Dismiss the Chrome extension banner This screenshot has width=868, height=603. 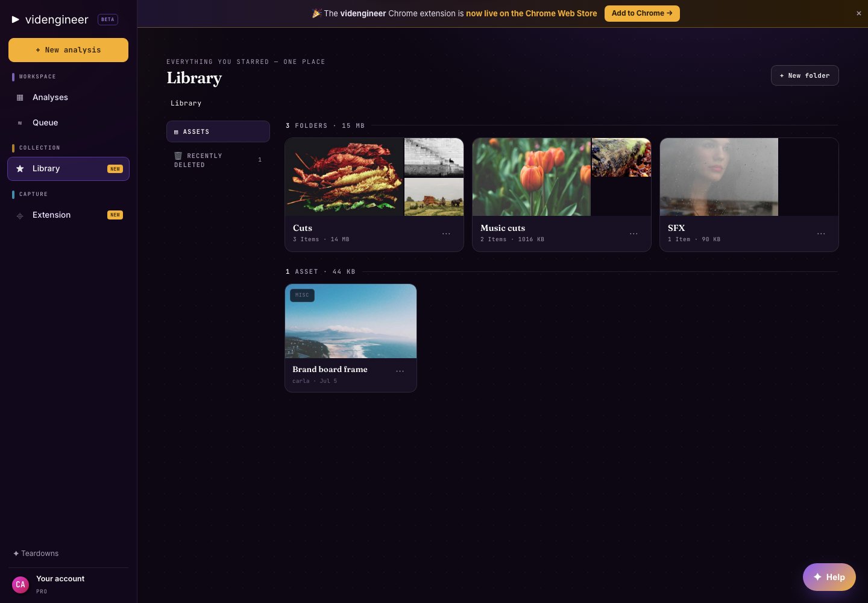[x=859, y=13]
